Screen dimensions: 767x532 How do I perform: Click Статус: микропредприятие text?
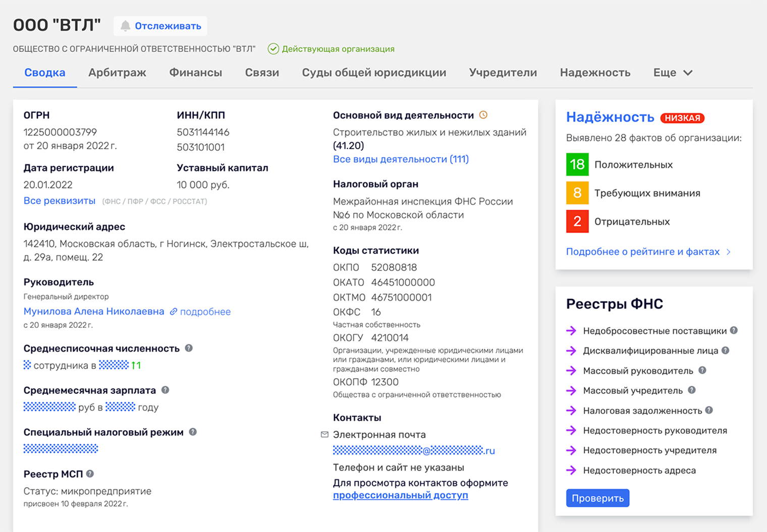(x=87, y=491)
